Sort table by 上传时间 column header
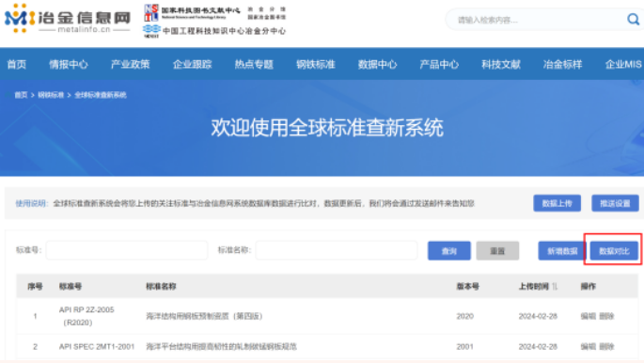 (x=533, y=286)
